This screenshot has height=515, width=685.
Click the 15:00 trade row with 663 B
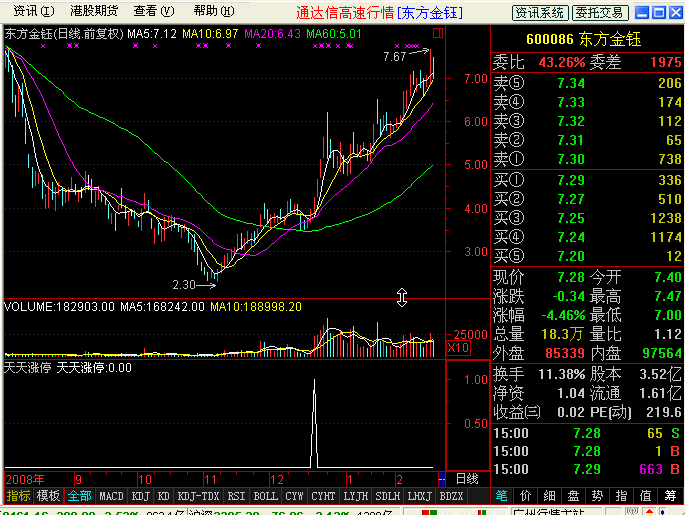coord(586,469)
